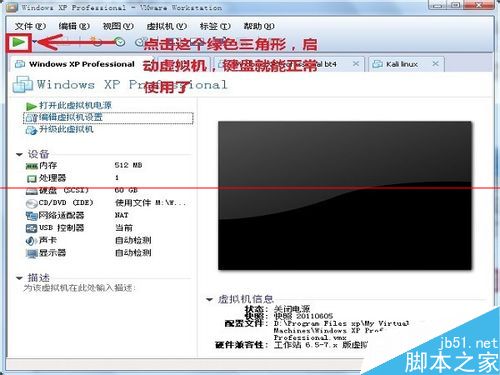Click the revert snapshot clock icon in toolbar
Screen dimensions: 500x375
pos(120,42)
